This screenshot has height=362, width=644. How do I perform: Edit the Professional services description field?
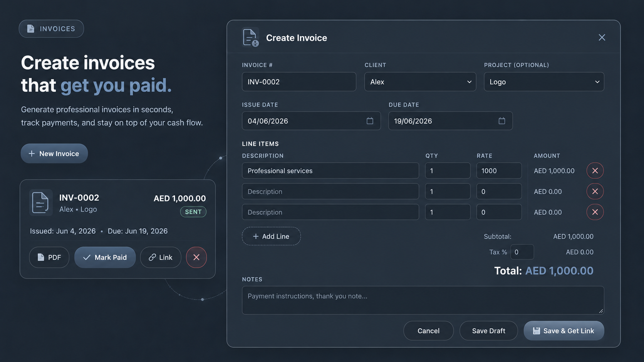(330, 170)
